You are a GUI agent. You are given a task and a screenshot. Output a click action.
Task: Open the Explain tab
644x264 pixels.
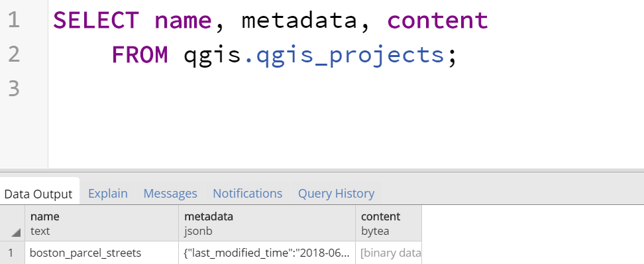coord(108,193)
